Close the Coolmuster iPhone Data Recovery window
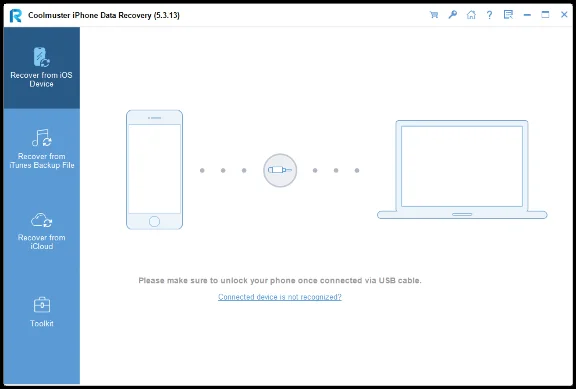 [x=564, y=15]
